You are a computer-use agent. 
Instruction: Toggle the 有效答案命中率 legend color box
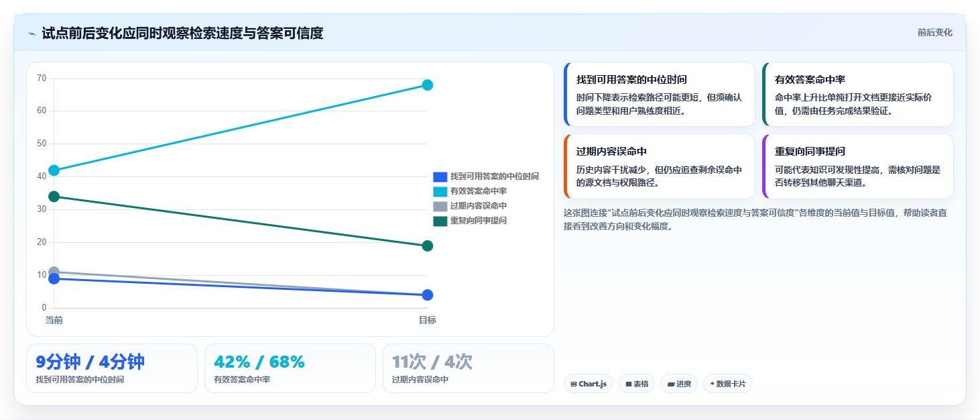click(x=440, y=191)
